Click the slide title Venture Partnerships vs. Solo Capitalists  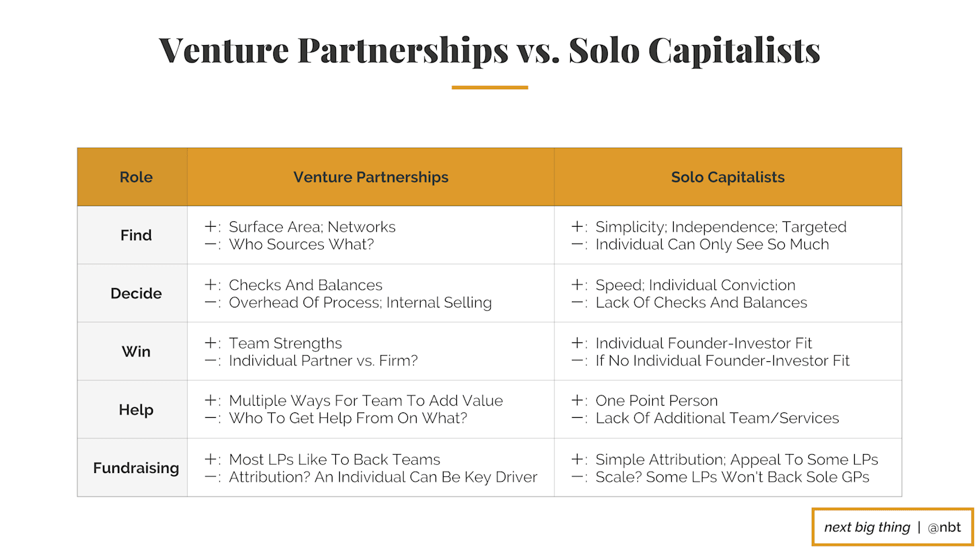click(489, 50)
